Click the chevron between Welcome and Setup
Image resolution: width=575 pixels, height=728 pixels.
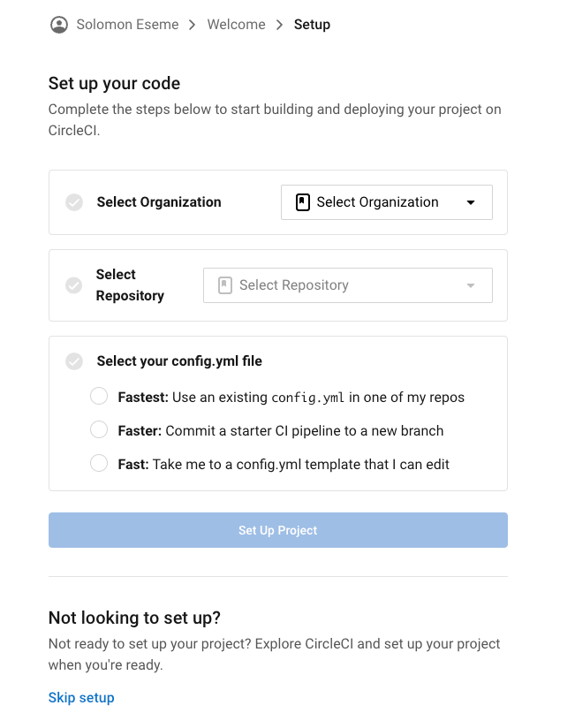278,24
